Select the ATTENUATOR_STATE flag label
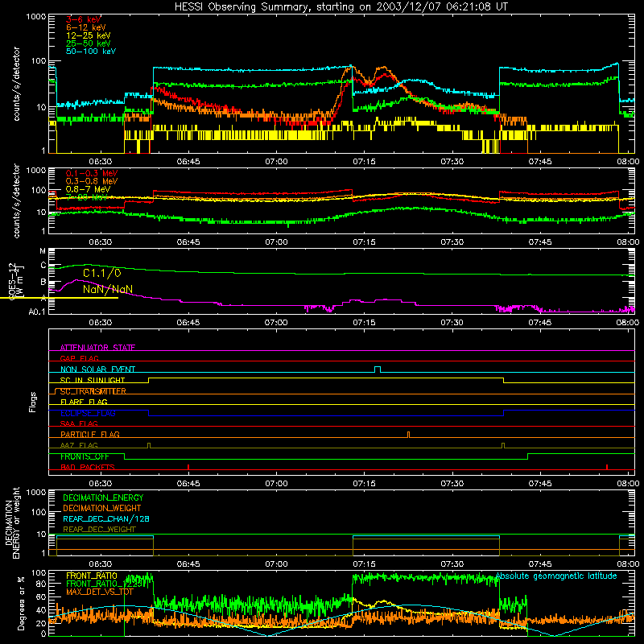This screenshot has height=644, width=644. [97, 348]
